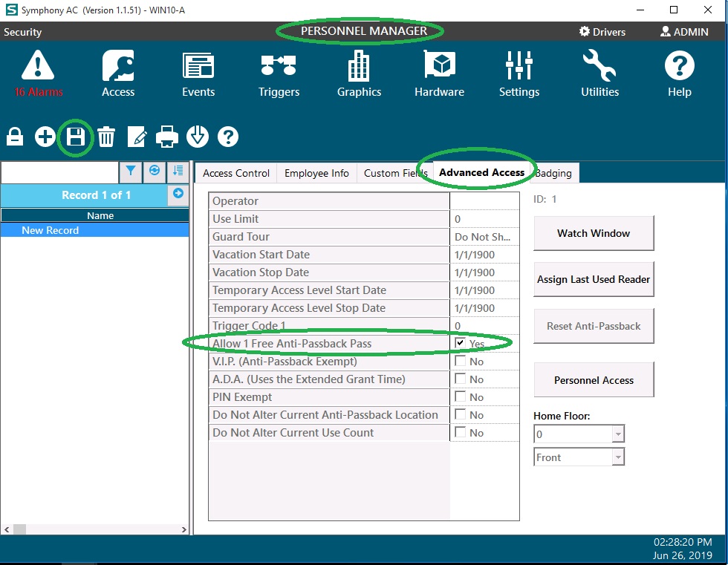This screenshot has height=565, width=728.
Task: Click the record search input field
Action: tap(60, 172)
